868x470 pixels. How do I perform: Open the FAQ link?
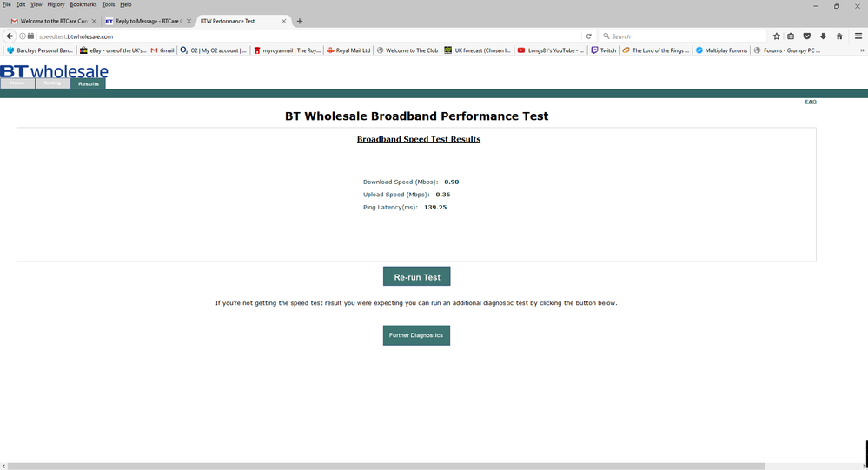[x=811, y=102]
